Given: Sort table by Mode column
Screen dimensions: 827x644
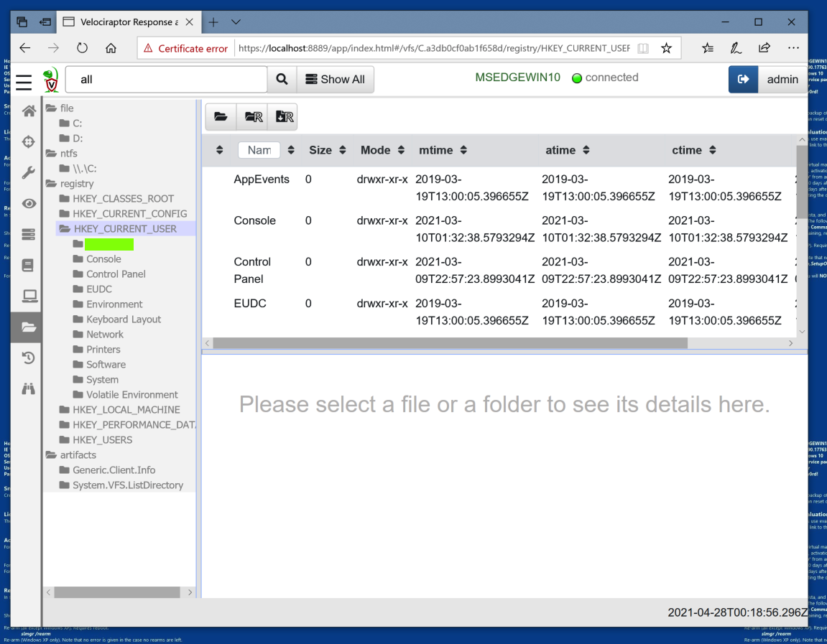Looking at the screenshot, I should tap(382, 150).
